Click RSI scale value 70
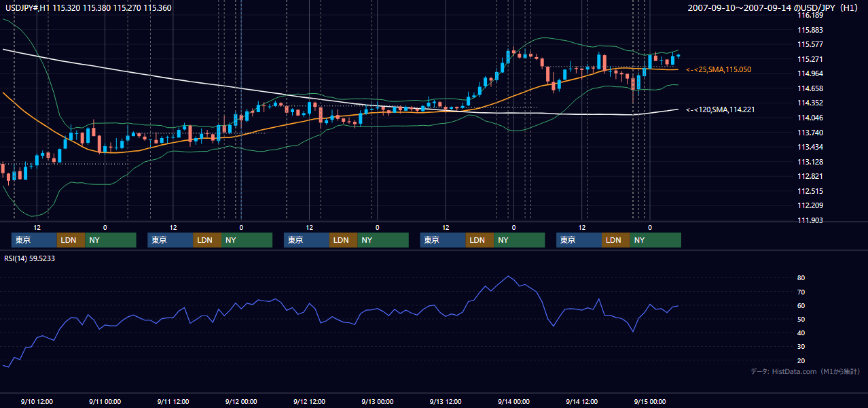This screenshot has width=868, height=408. (801, 292)
